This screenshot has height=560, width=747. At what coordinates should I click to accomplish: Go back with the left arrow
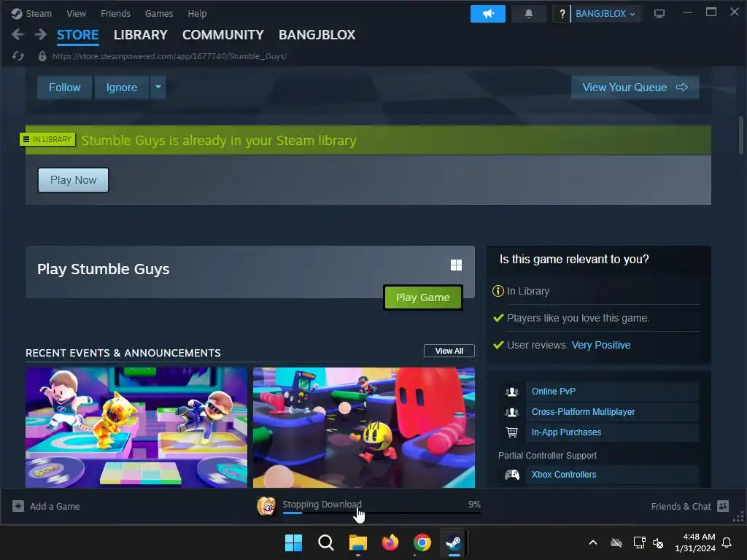pyautogui.click(x=18, y=34)
